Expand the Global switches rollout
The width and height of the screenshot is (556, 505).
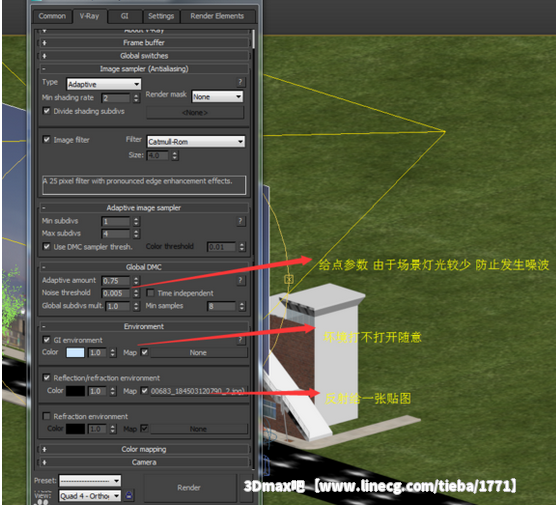[144, 56]
